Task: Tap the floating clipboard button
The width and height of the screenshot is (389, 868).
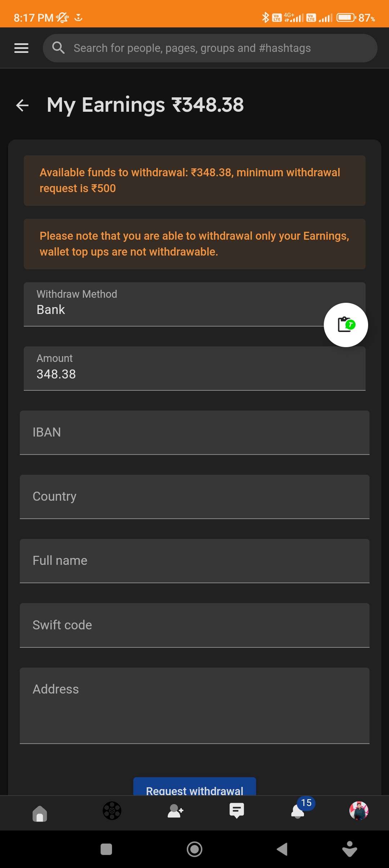Action: (345, 325)
